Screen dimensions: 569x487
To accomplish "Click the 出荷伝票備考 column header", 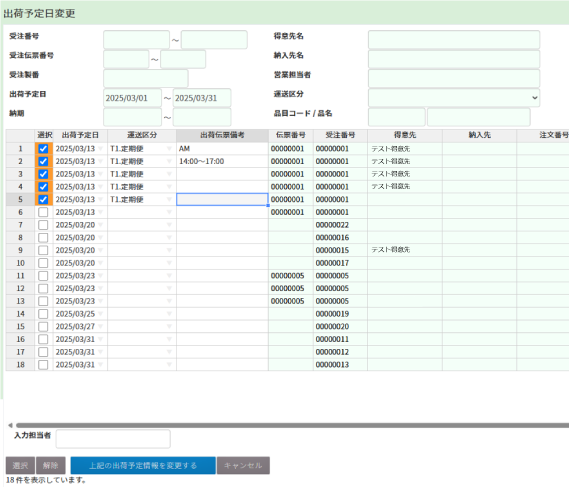I will pyautogui.click(x=222, y=135).
